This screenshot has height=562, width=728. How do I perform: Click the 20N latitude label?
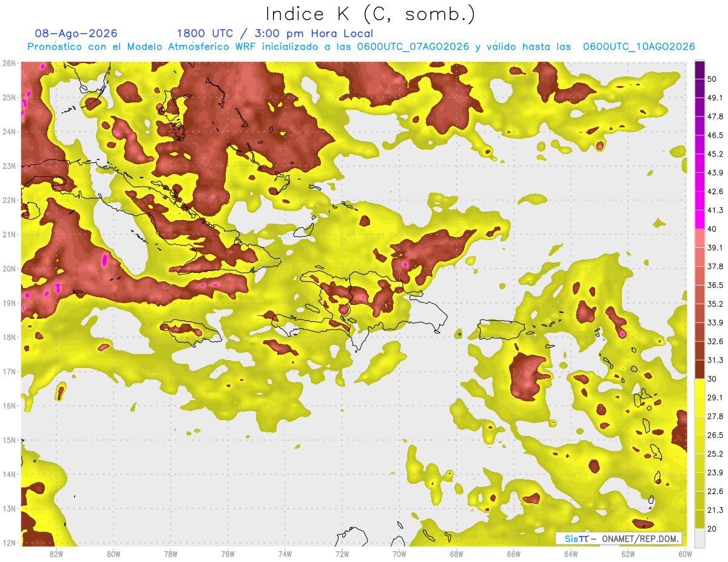[x=9, y=269]
